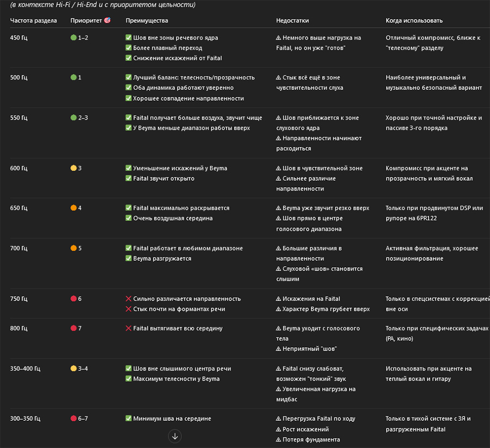Screen dimensions: 490x448
Task: Click the red X beside "Сильно различается направленность"
Action: pos(128,299)
